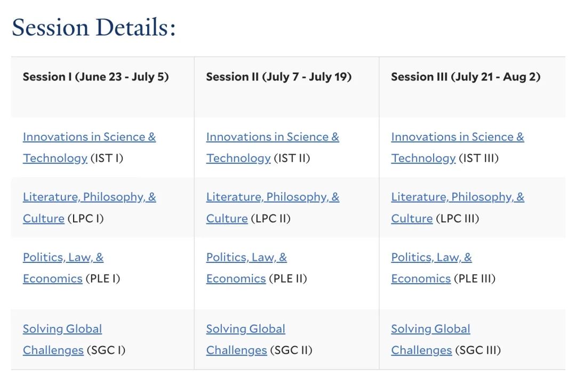Visit Politics, Law, & Economics PLE III link
The image size is (576, 392).
(431, 268)
